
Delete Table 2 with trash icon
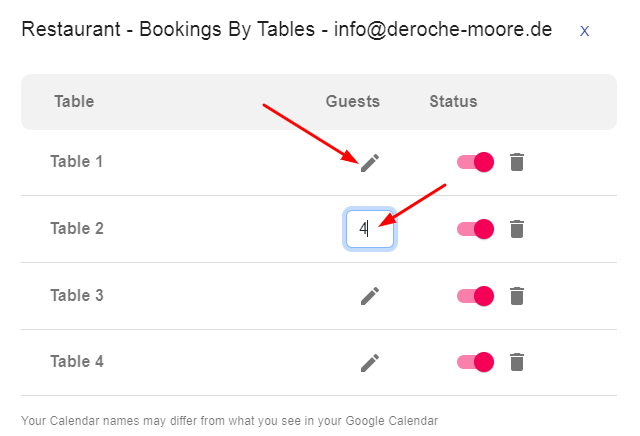coord(516,229)
